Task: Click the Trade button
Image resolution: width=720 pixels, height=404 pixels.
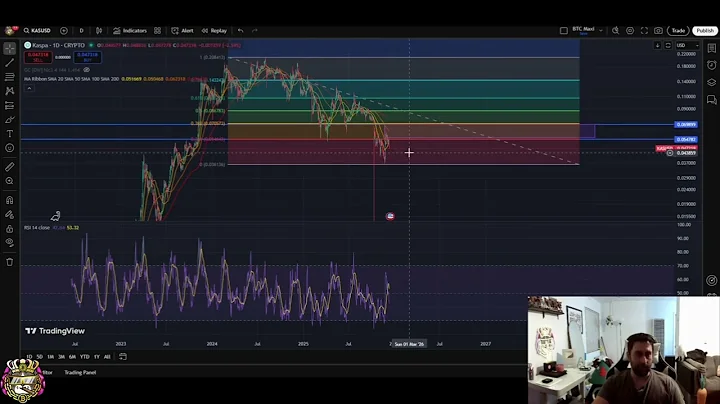Action: (x=678, y=31)
